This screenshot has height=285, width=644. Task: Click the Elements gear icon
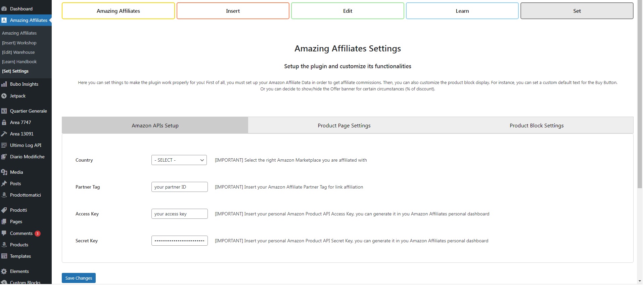pos(4,271)
